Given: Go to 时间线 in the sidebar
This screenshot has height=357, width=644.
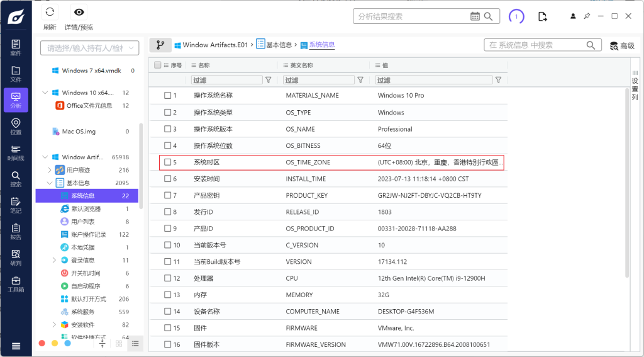Looking at the screenshot, I should point(16,152).
